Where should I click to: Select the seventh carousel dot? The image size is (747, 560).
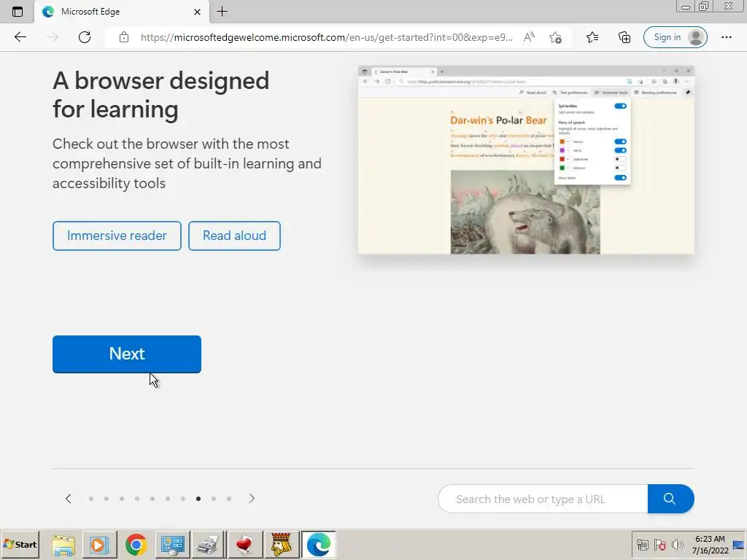point(183,499)
